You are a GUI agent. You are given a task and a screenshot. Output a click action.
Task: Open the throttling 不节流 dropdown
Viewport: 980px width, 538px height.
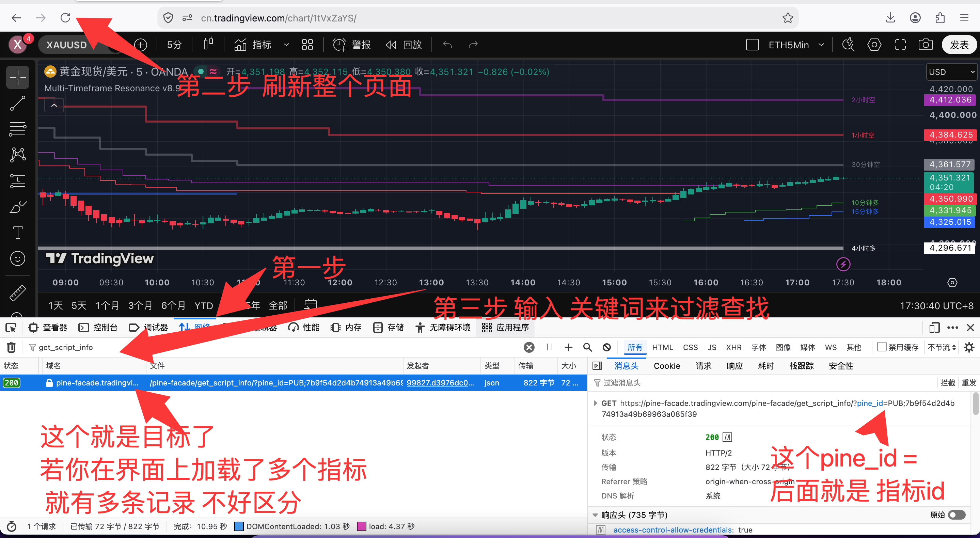click(942, 347)
